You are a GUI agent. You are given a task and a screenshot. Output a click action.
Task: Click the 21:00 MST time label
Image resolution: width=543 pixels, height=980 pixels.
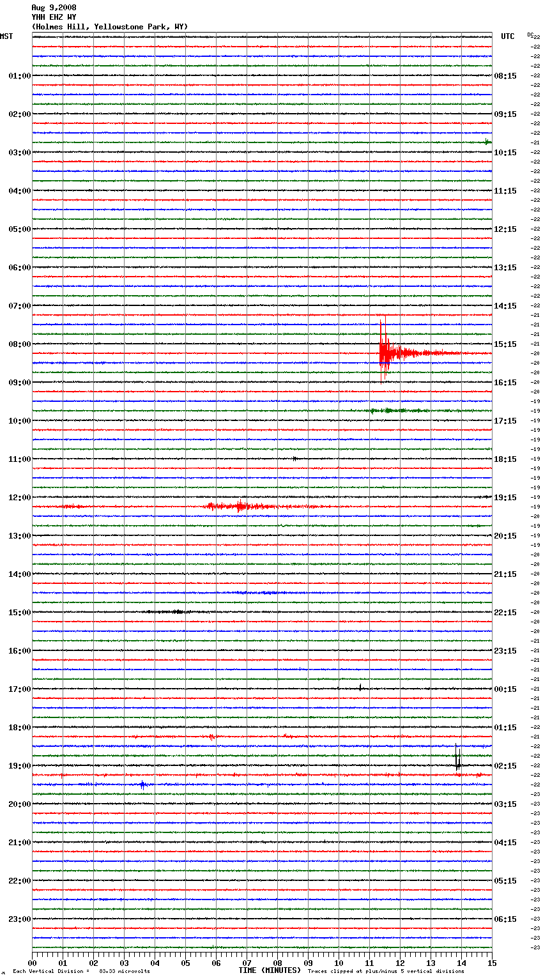(19, 843)
